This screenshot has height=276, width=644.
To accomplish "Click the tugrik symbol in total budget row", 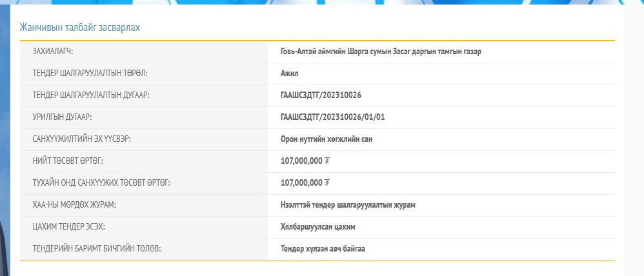I will click(327, 161).
